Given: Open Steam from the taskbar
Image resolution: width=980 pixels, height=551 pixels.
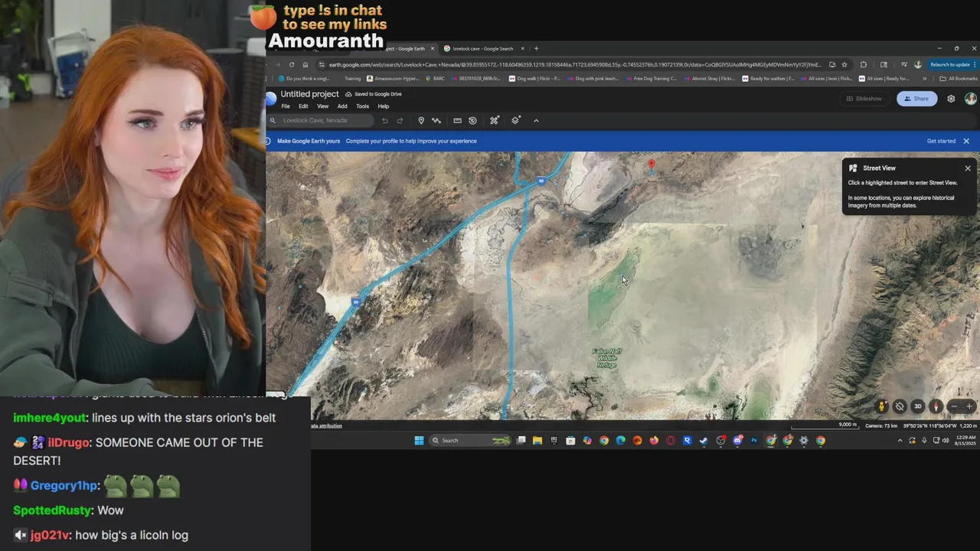Looking at the screenshot, I should tap(704, 440).
